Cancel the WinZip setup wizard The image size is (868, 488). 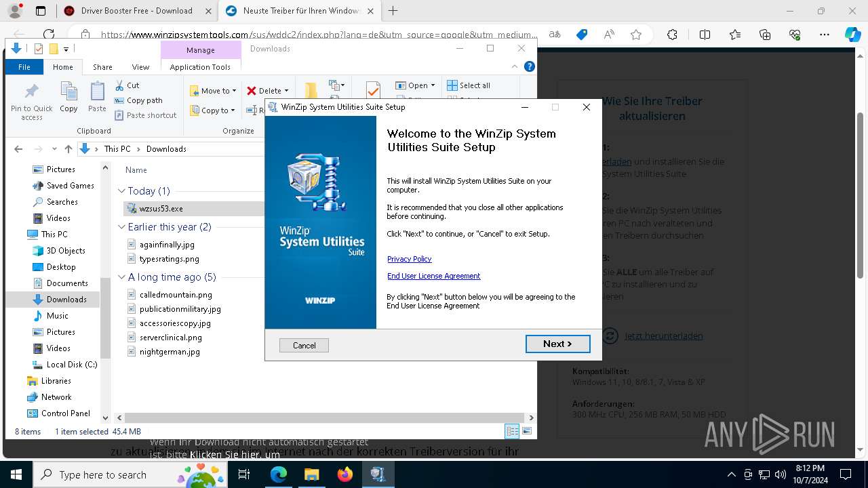click(x=304, y=346)
